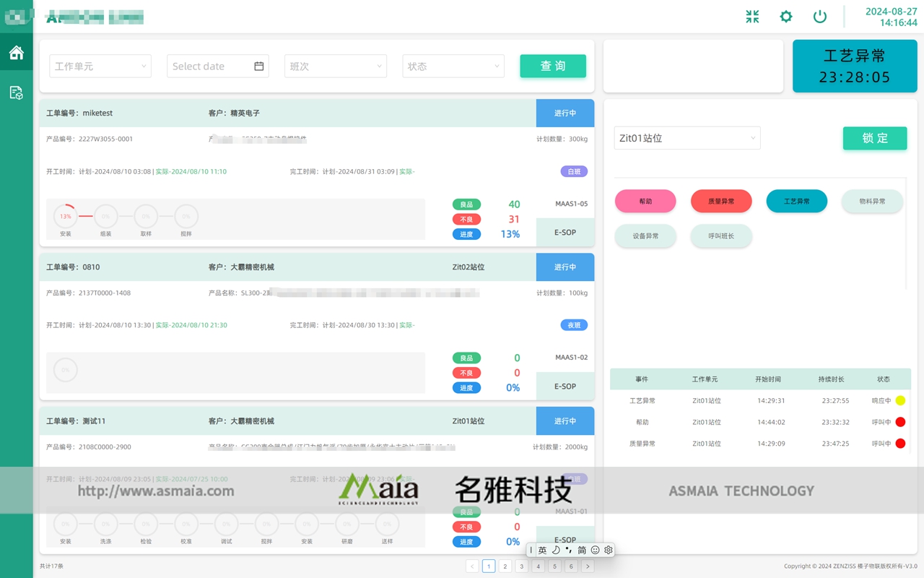The width and height of the screenshot is (924, 578).
Task: Click 进行中 status of 测试11 order
Action: (565, 421)
